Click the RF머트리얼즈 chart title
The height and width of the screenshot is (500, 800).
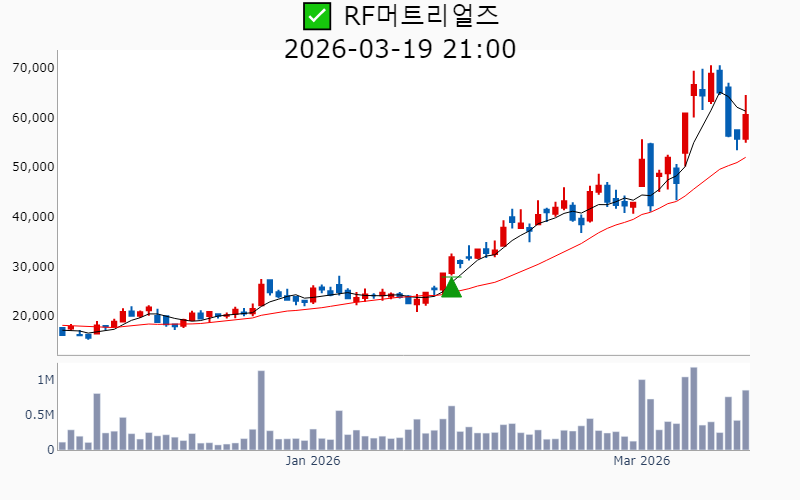[x=420, y=16]
